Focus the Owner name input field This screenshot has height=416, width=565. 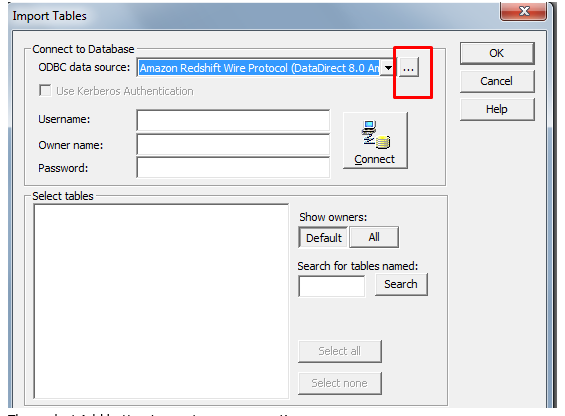[233, 145]
